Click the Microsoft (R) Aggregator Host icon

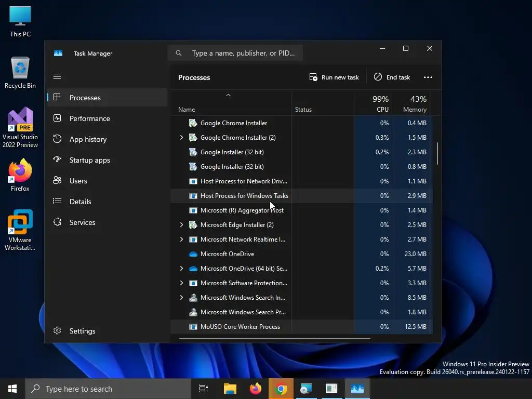coord(193,210)
